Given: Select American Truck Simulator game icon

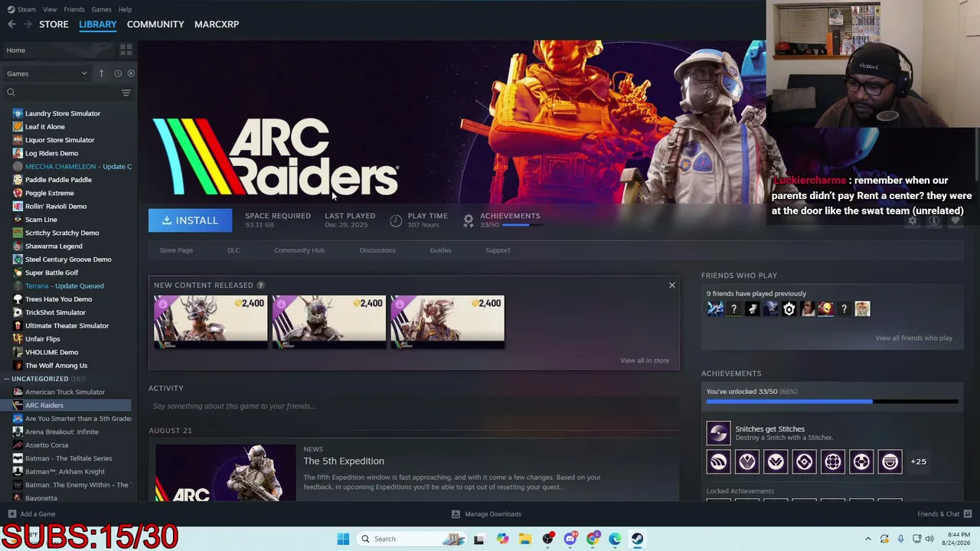Looking at the screenshot, I should click(x=18, y=392).
